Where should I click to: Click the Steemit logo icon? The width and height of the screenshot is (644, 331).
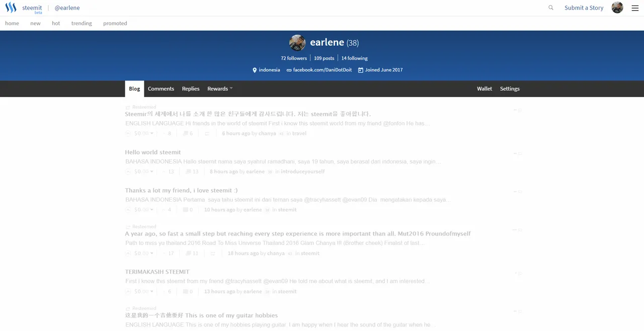(11, 8)
